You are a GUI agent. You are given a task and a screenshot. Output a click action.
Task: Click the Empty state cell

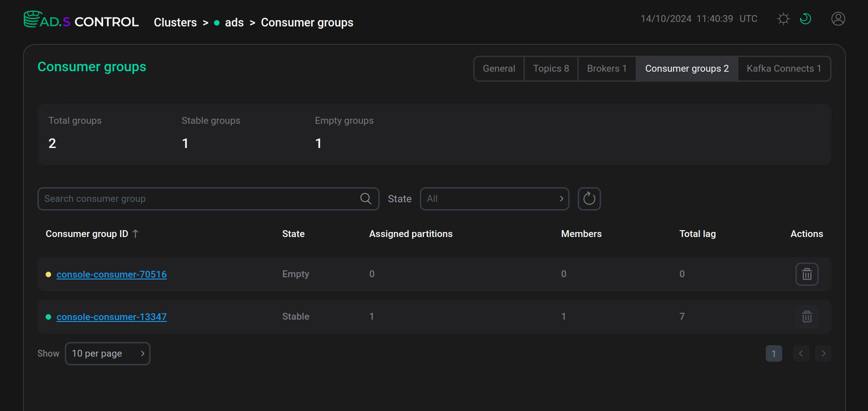[x=296, y=274]
